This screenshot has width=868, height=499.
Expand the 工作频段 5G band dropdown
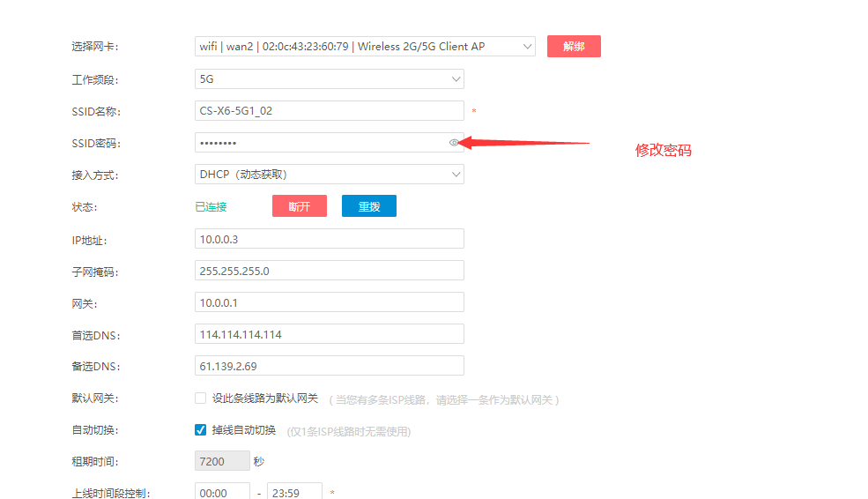tap(330, 79)
